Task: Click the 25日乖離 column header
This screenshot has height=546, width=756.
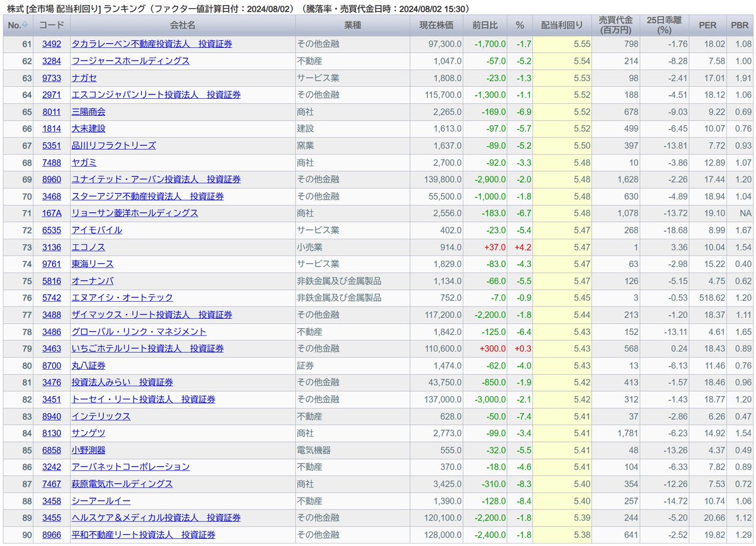Action: [664, 25]
